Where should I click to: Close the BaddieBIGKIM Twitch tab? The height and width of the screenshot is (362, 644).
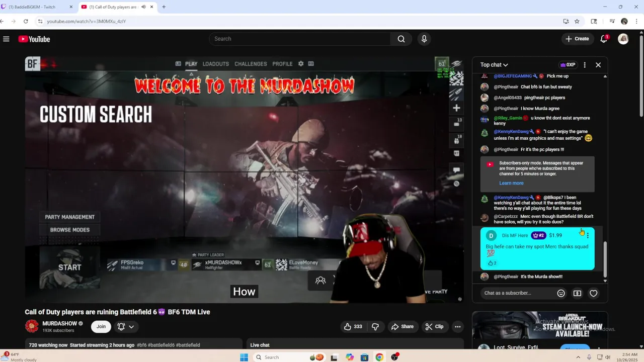[x=71, y=7]
